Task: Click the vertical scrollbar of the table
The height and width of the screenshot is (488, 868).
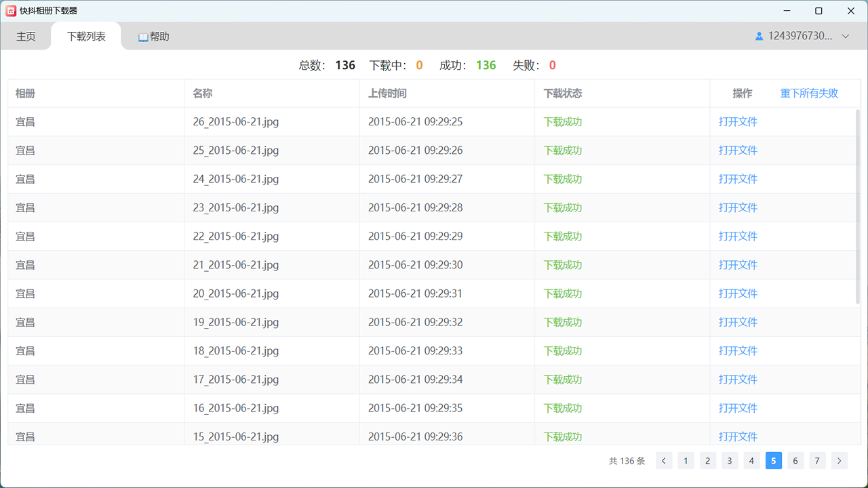Action: tap(857, 203)
